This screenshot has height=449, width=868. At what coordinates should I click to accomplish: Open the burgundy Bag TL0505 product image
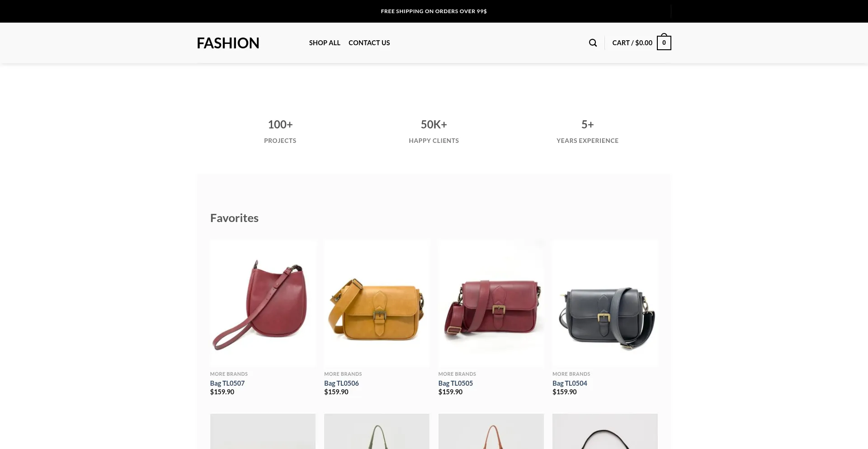pyautogui.click(x=491, y=303)
